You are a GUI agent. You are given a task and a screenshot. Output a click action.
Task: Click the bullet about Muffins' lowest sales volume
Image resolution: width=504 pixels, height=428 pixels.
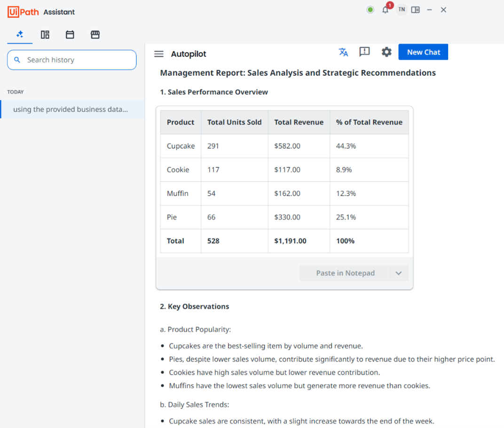[x=299, y=386]
